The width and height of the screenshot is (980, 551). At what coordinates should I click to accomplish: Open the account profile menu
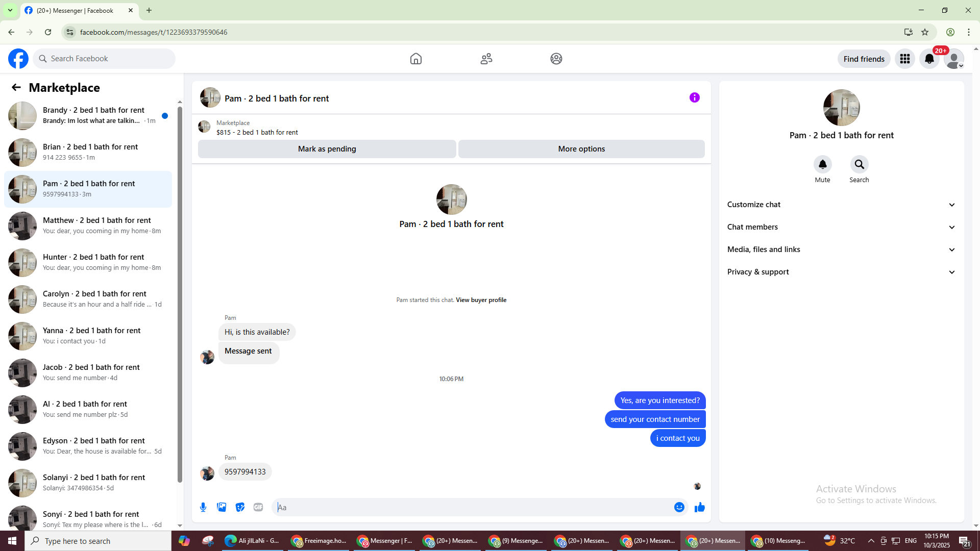954,59
